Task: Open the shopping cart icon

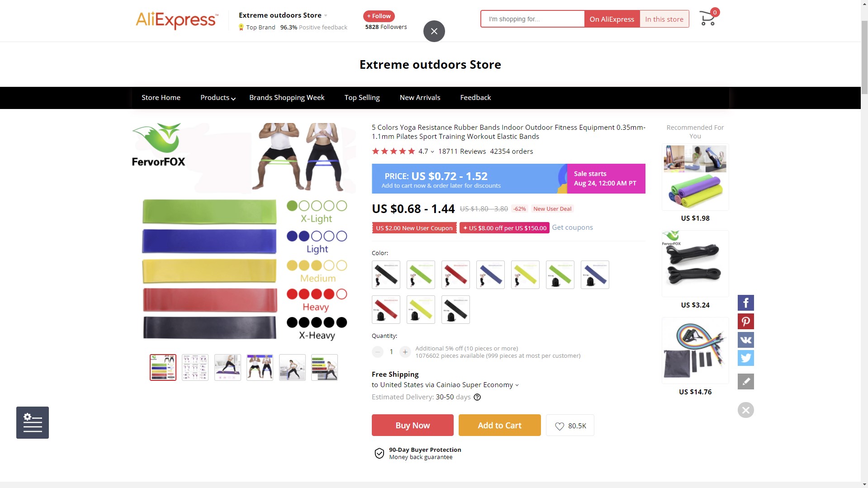Action: click(x=708, y=19)
